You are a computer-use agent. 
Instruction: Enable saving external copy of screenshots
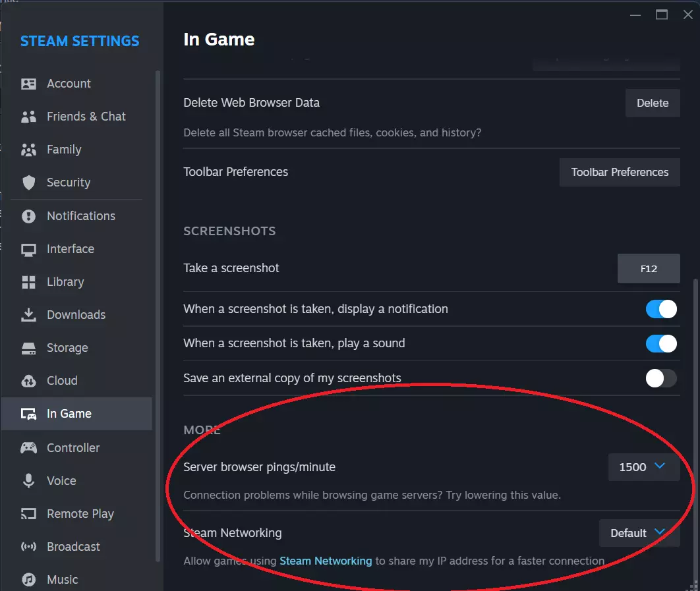pyautogui.click(x=661, y=378)
